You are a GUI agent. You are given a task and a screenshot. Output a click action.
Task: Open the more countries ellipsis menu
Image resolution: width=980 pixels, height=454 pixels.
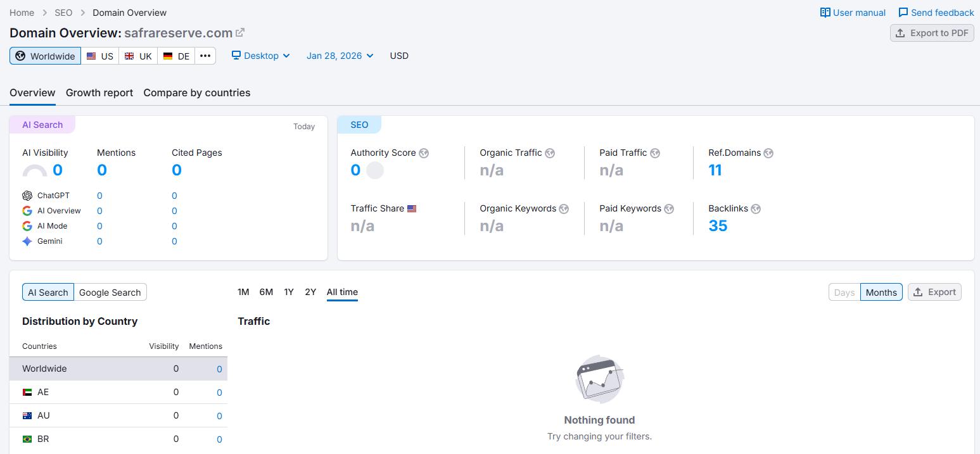205,56
